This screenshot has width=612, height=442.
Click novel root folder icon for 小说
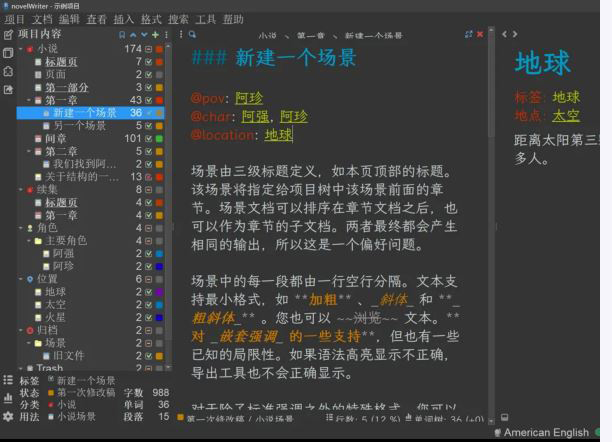tap(30, 49)
